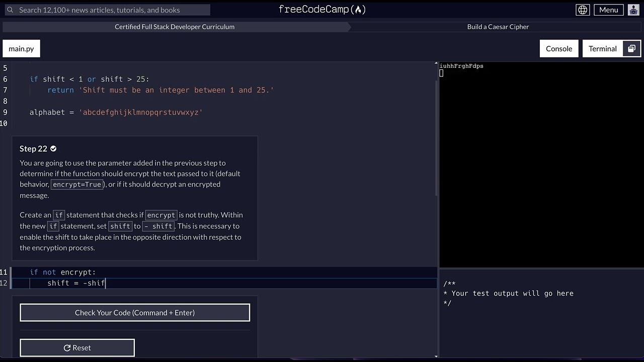Open the Menu button
644x362 pixels.
pyautogui.click(x=608, y=10)
